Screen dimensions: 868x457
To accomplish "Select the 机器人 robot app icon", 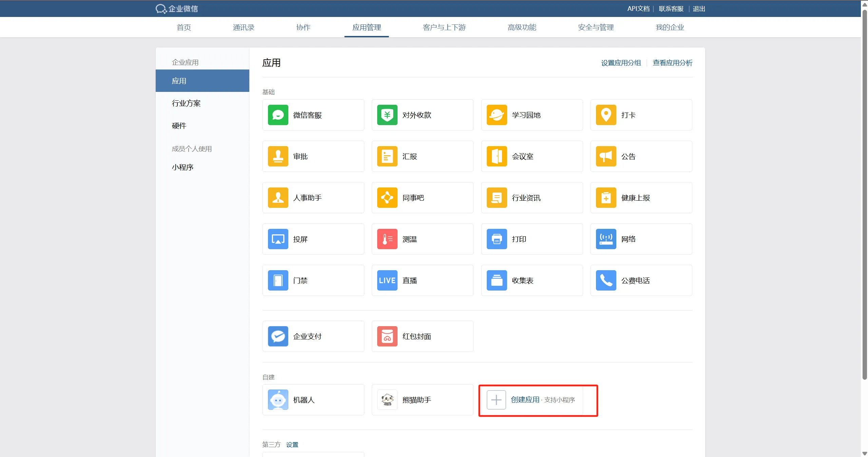I will point(278,400).
